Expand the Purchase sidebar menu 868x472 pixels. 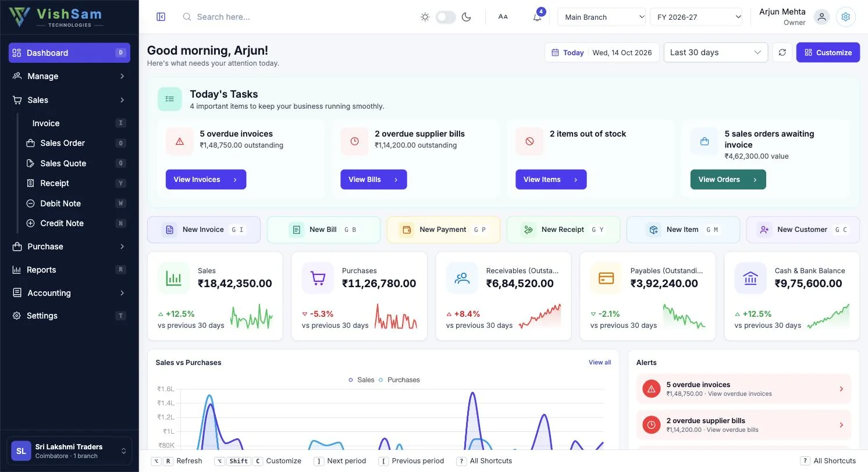point(69,246)
